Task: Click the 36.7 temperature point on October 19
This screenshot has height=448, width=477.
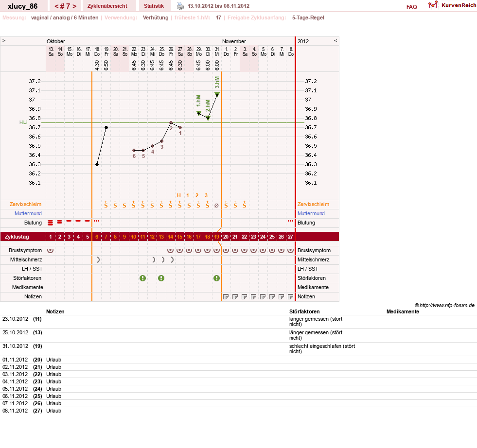Action: [106, 128]
